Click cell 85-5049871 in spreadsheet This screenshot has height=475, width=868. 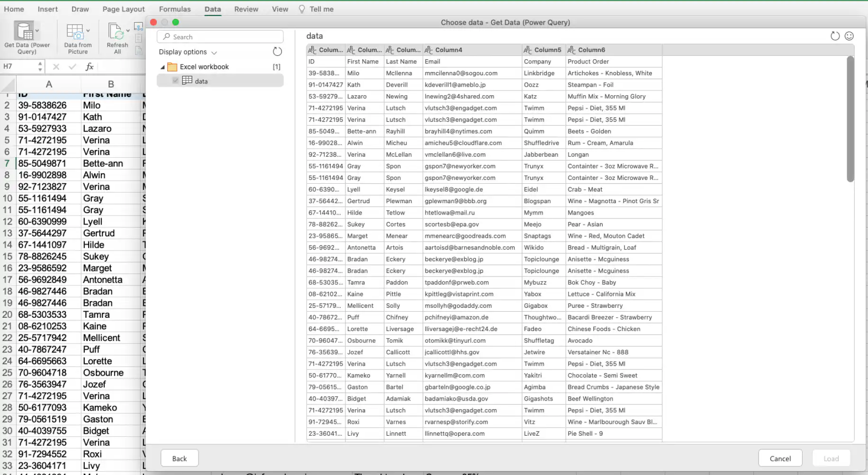tap(48, 163)
